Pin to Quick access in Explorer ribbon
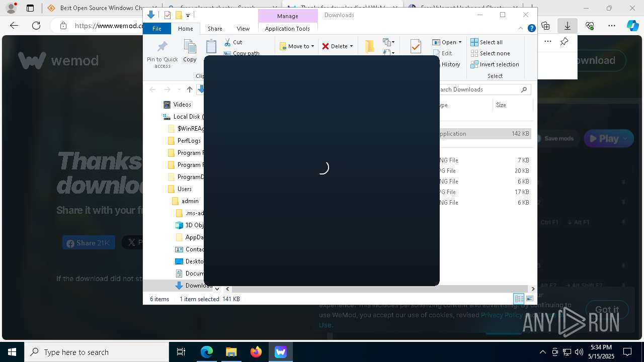Image resolution: width=644 pixels, height=362 pixels. [162, 55]
